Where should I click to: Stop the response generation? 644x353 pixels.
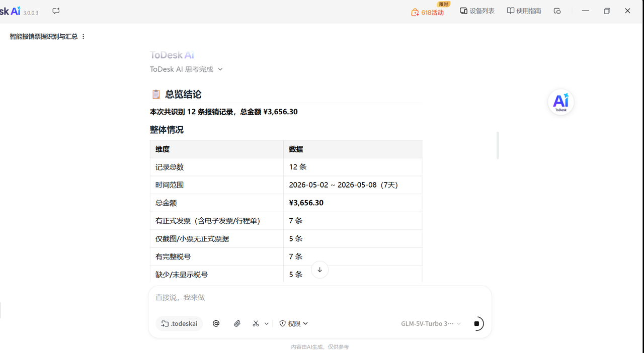477,324
